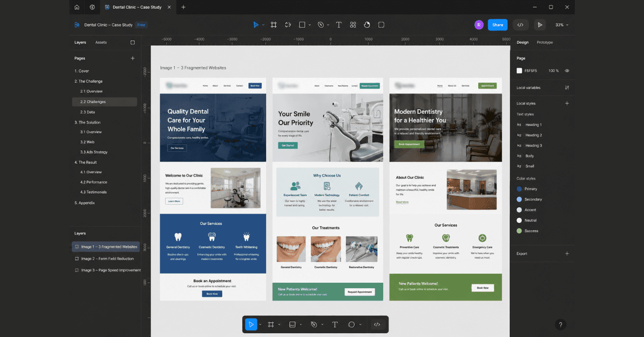
Task: Click the layers panel layout icon
Action: pos(133,42)
